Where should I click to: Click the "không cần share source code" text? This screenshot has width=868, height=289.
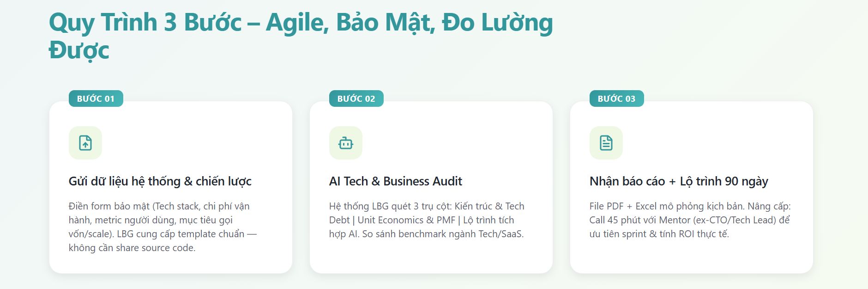[132, 248]
